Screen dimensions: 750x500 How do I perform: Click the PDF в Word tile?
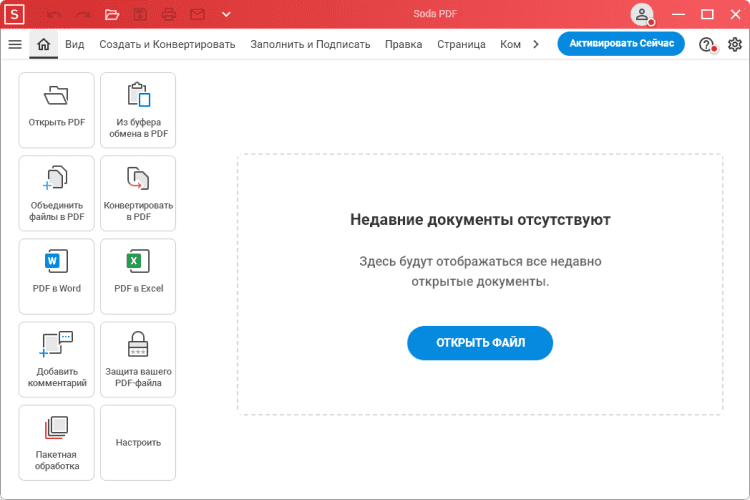coord(56,277)
